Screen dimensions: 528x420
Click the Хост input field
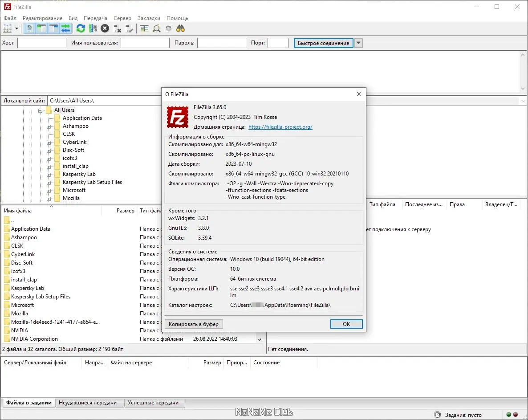click(x=42, y=43)
